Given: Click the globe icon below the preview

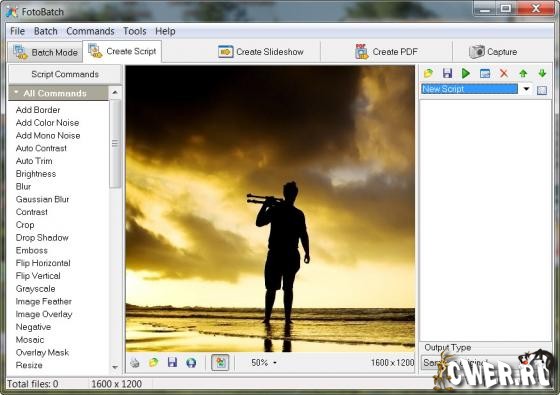Looking at the screenshot, I should coord(191,363).
